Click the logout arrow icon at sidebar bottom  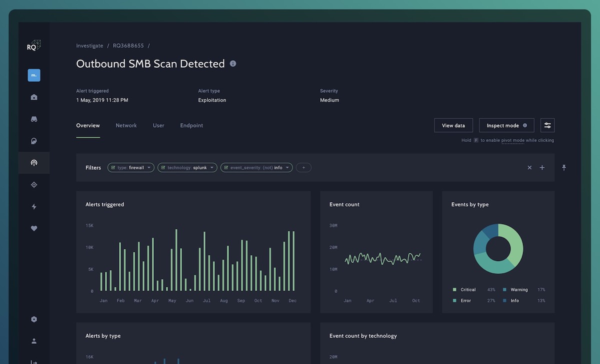34,362
